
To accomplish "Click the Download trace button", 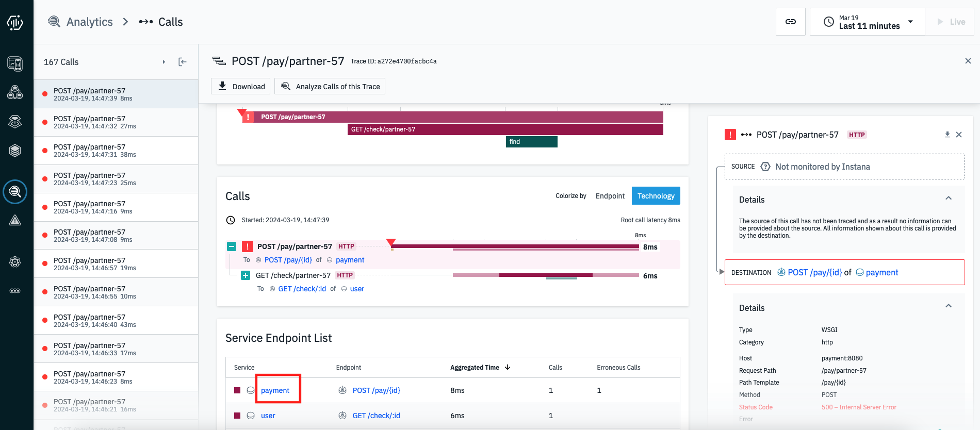I will point(241,86).
